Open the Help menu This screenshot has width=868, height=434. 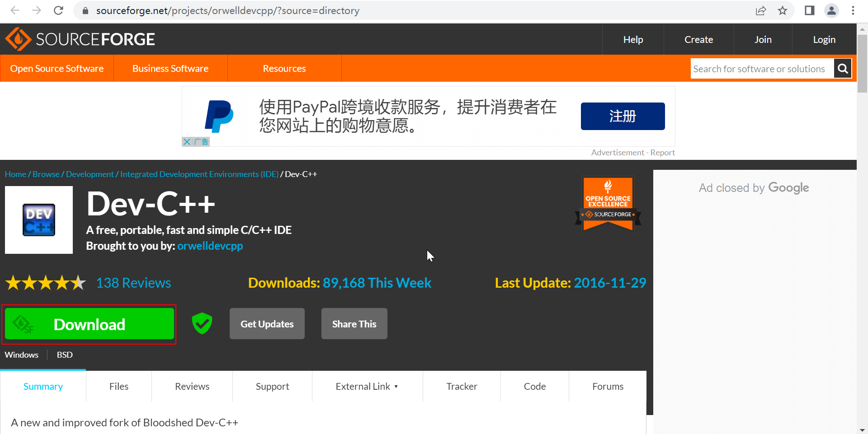pyautogui.click(x=633, y=39)
